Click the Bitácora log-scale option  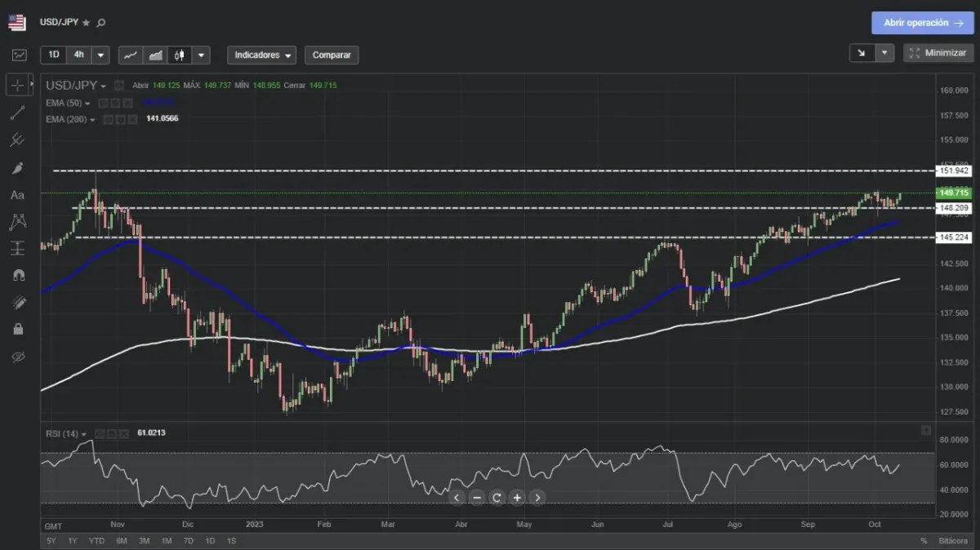tap(953, 541)
